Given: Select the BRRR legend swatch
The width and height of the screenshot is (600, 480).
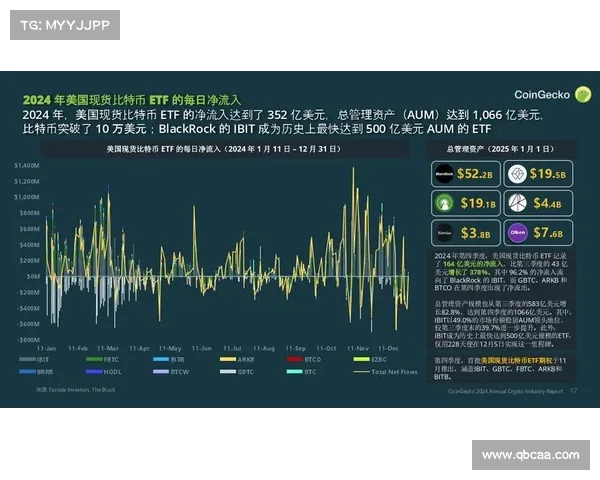Looking at the screenshot, I should [x=27, y=372].
